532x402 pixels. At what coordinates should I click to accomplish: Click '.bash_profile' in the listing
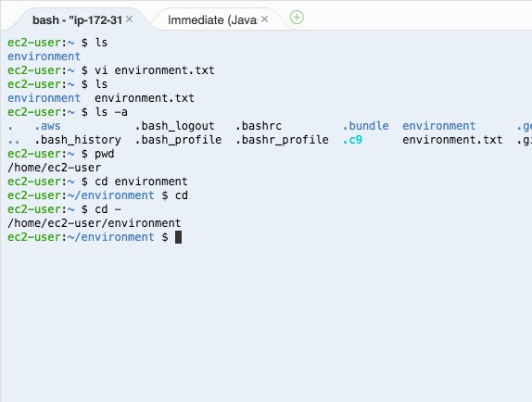click(178, 140)
